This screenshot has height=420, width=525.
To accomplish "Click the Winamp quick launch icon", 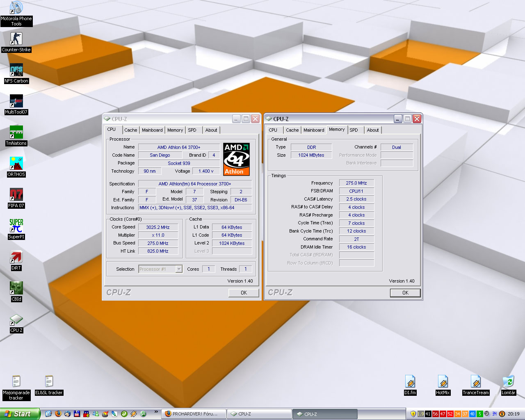I will (x=133, y=414).
